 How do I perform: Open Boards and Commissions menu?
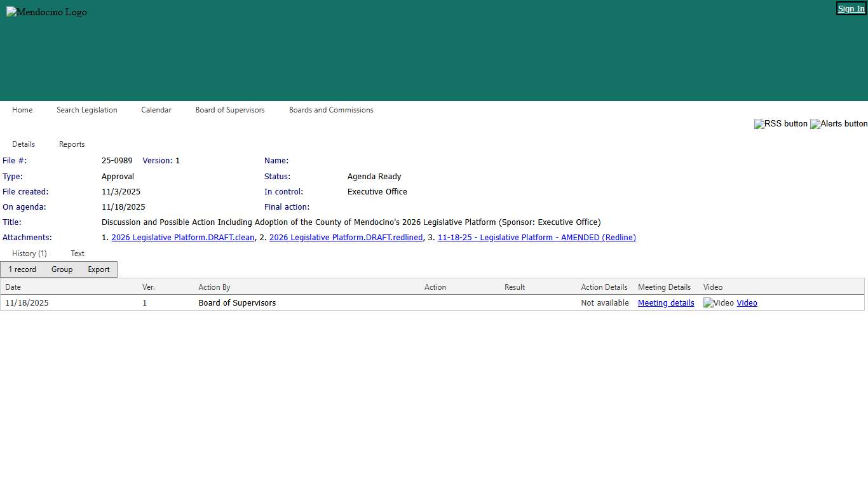click(x=331, y=110)
